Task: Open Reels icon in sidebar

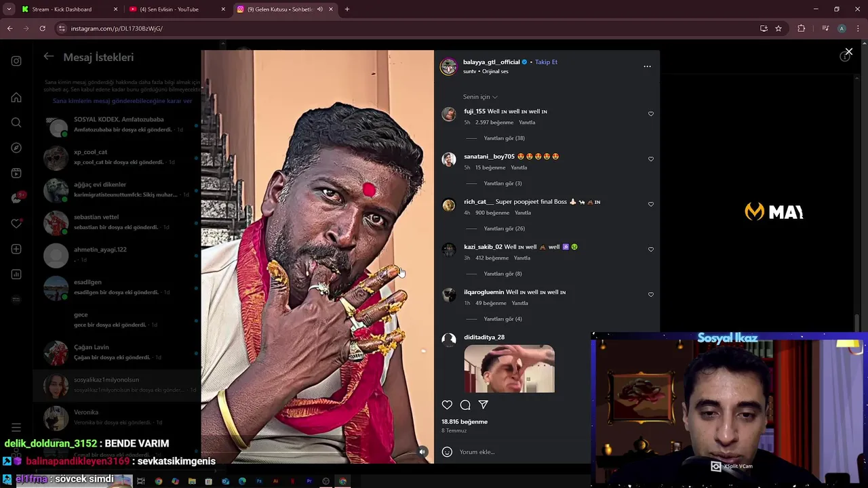Action: [x=16, y=174]
